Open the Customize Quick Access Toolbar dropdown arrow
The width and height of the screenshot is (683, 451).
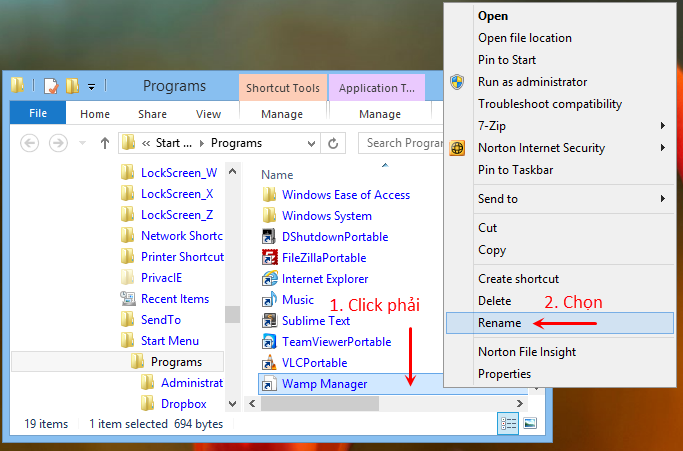point(91,87)
